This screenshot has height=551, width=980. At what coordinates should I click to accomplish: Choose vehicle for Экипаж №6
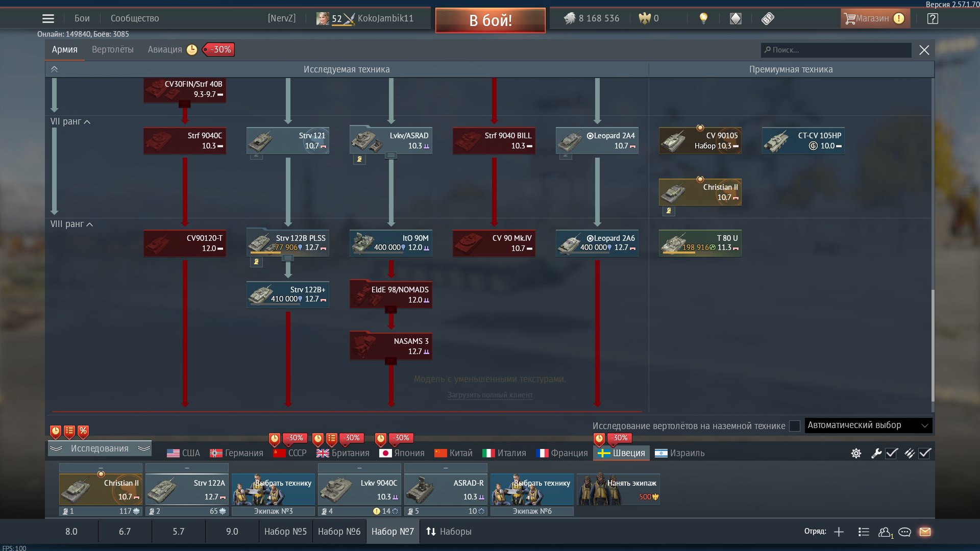[532, 489]
